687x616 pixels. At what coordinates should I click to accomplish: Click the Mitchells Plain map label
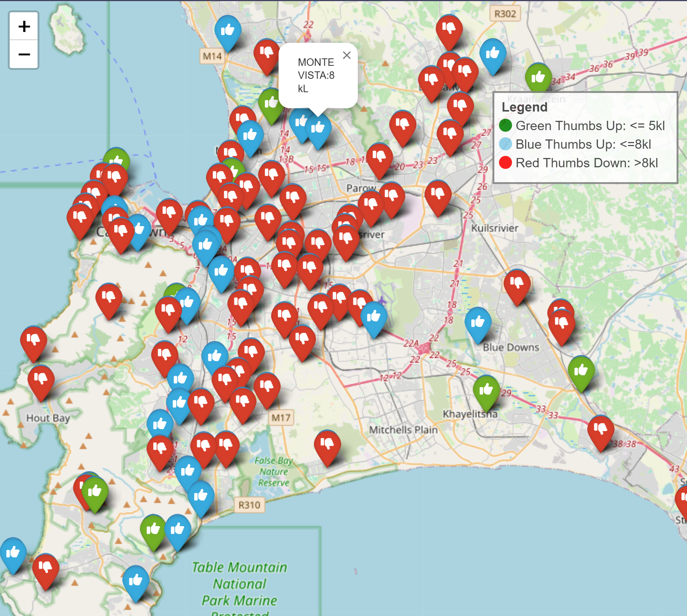pyautogui.click(x=403, y=430)
